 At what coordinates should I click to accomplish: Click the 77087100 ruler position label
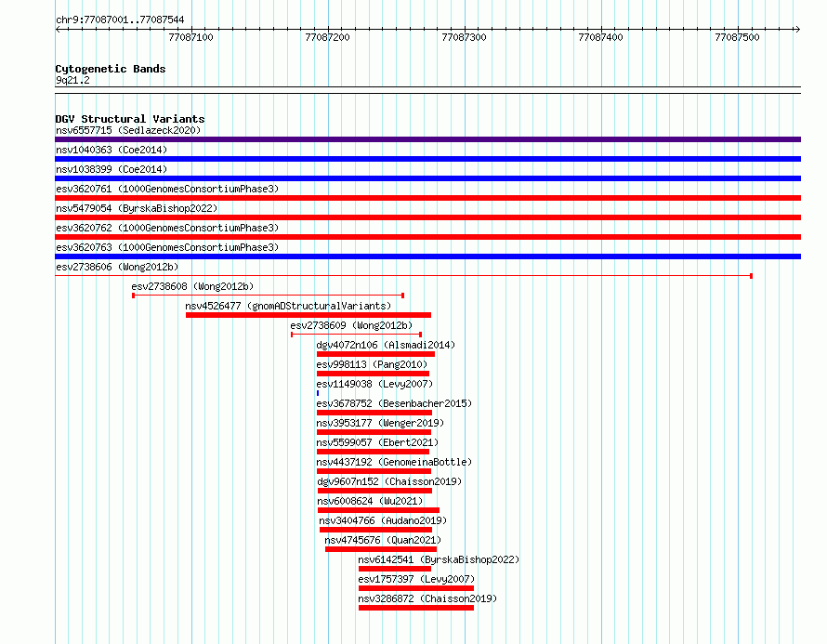[190, 37]
